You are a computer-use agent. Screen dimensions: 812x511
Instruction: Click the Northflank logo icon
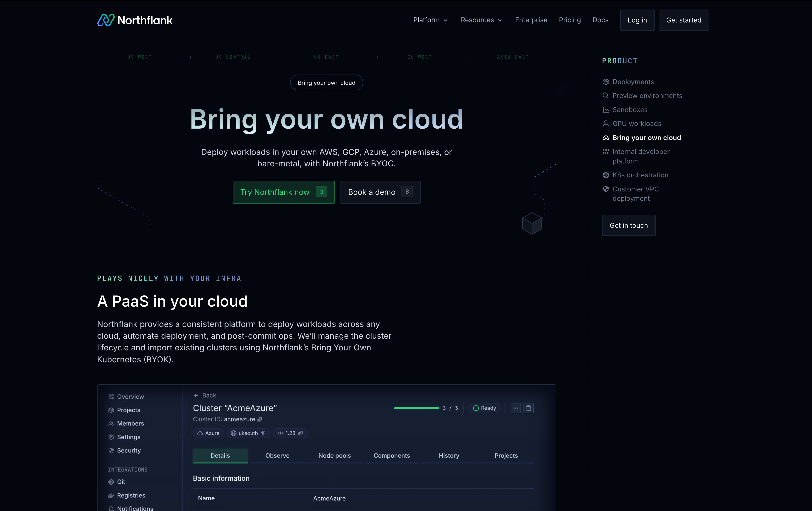tap(106, 20)
